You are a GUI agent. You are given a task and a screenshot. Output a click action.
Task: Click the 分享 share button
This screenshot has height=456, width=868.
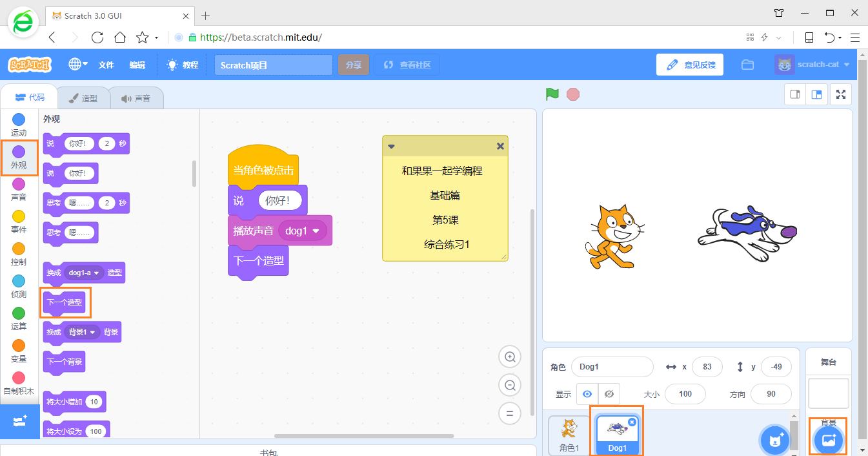pos(353,65)
